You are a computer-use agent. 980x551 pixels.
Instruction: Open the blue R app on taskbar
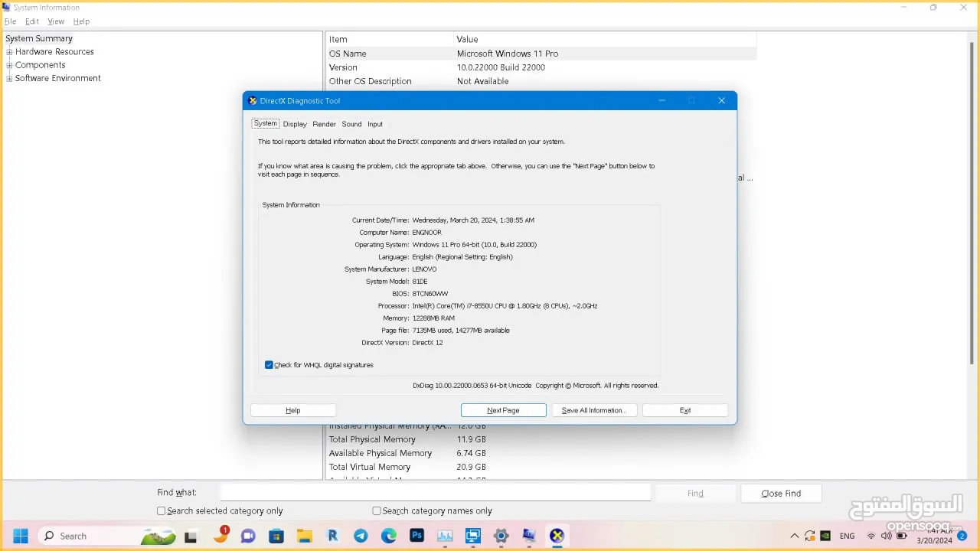pyautogui.click(x=332, y=536)
